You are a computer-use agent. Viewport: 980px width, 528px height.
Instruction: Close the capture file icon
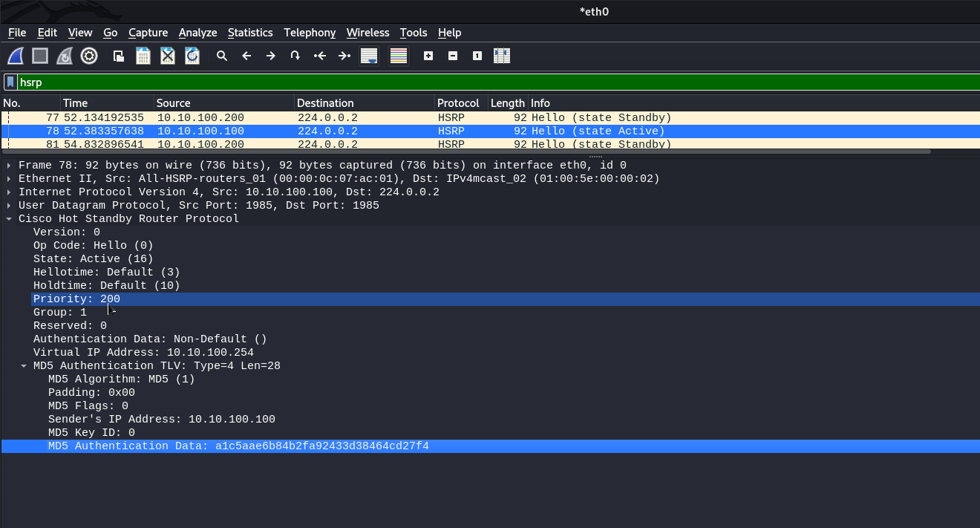point(168,56)
